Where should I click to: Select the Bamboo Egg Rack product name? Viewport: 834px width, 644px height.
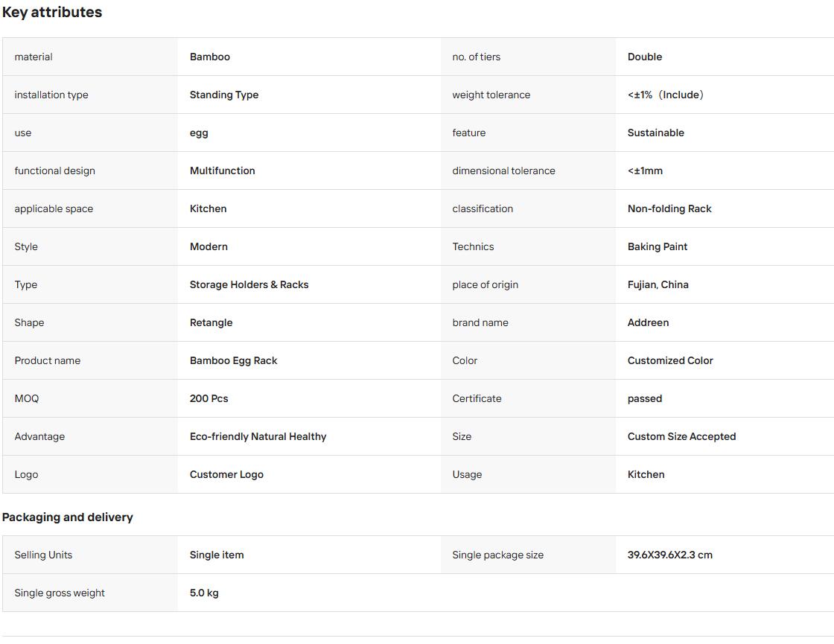234,360
